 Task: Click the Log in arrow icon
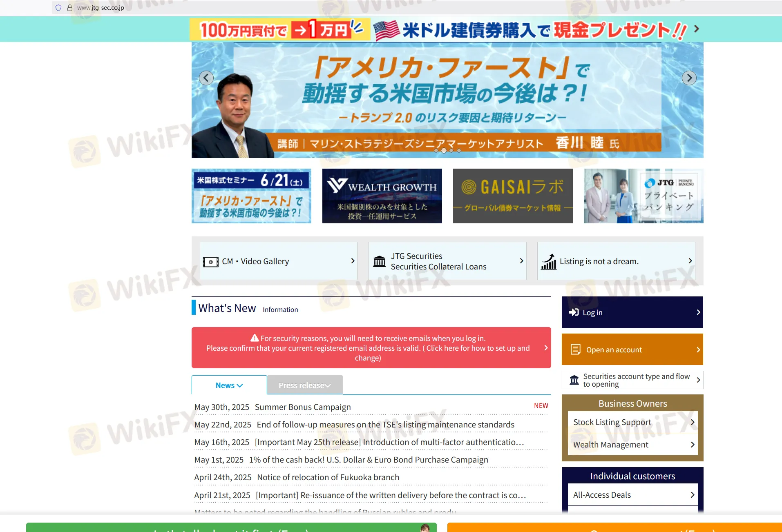click(x=574, y=312)
